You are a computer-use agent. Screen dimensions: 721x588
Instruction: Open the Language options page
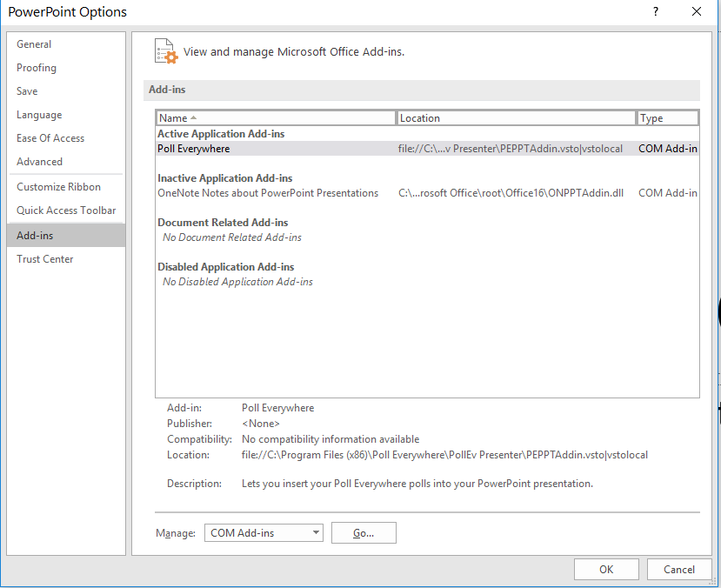(39, 115)
